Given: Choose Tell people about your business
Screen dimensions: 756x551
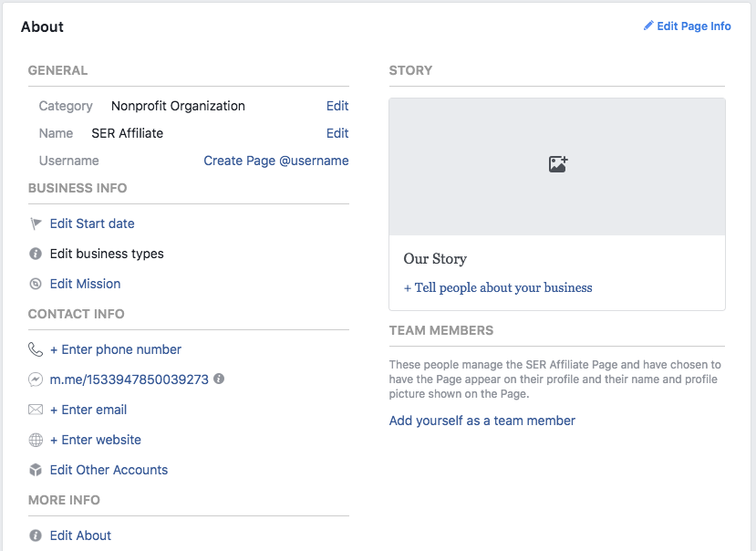Looking at the screenshot, I should (x=498, y=287).
